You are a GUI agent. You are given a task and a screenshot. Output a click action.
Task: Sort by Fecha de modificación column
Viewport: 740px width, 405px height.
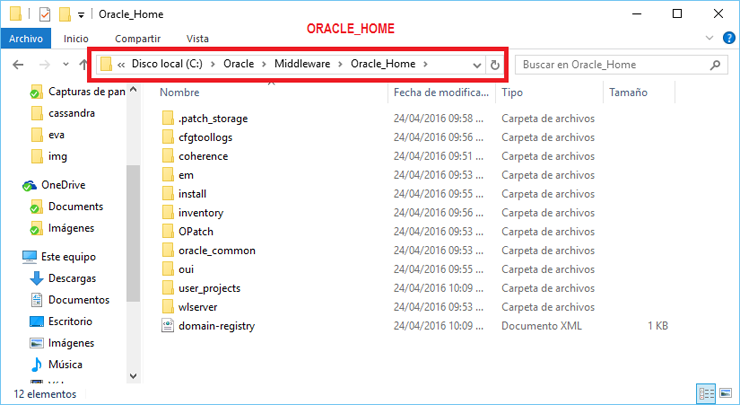(x=441, y=93)
